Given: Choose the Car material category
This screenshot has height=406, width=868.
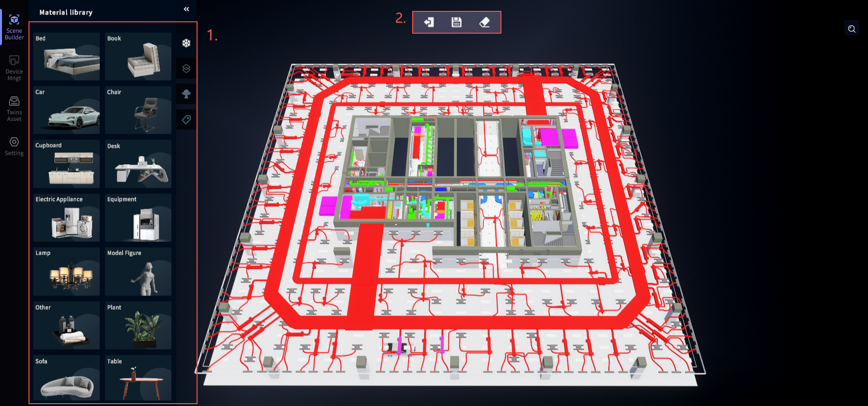Looking at the screenshot, I should [x=66, y=110].
